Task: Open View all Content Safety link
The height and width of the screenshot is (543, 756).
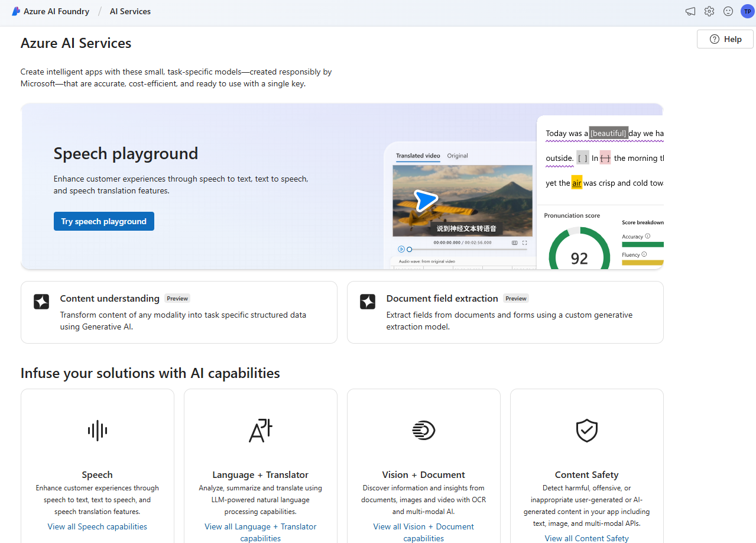Action: coord(587,538)
